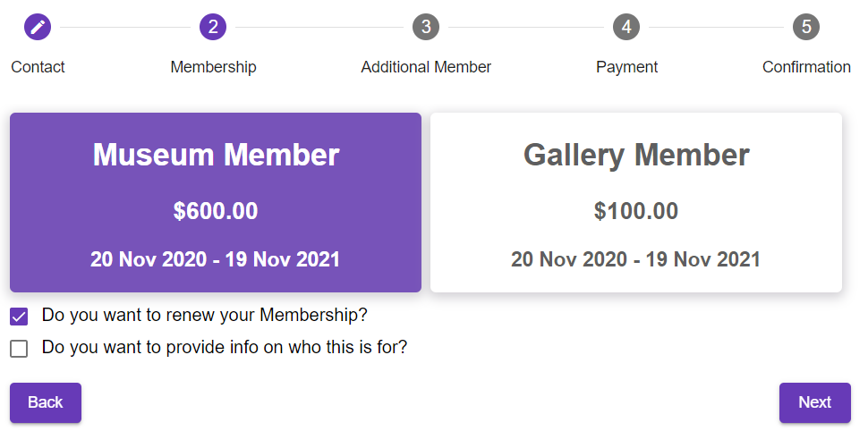This screenshot has height=431, width=868.
Task: Uncheck the renew your Membership checkbox
Action: coord(19,317)
